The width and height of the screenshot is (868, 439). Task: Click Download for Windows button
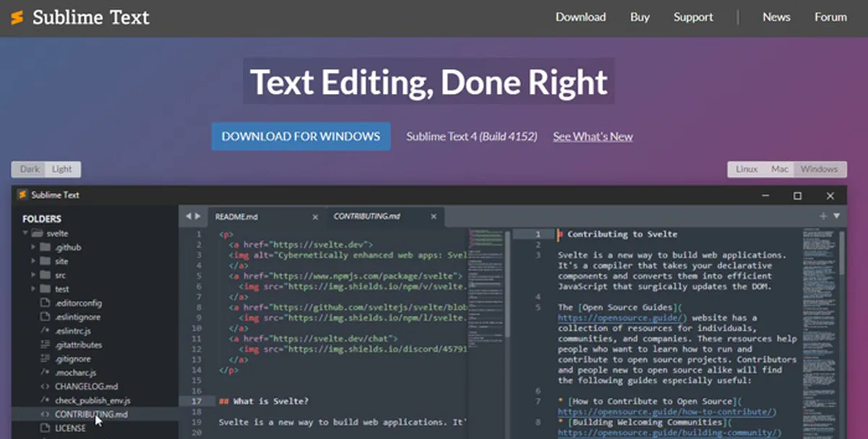(x=301, y=136)
